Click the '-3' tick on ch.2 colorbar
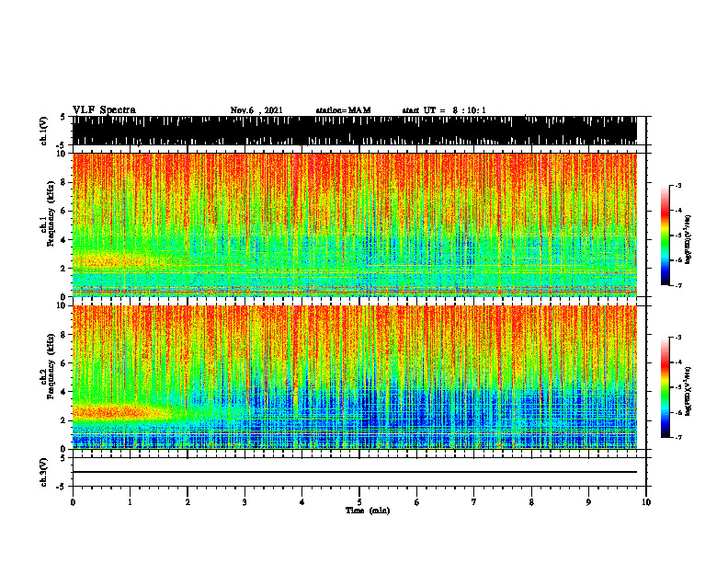Screen dimensions: 728x563 point(677,338)
